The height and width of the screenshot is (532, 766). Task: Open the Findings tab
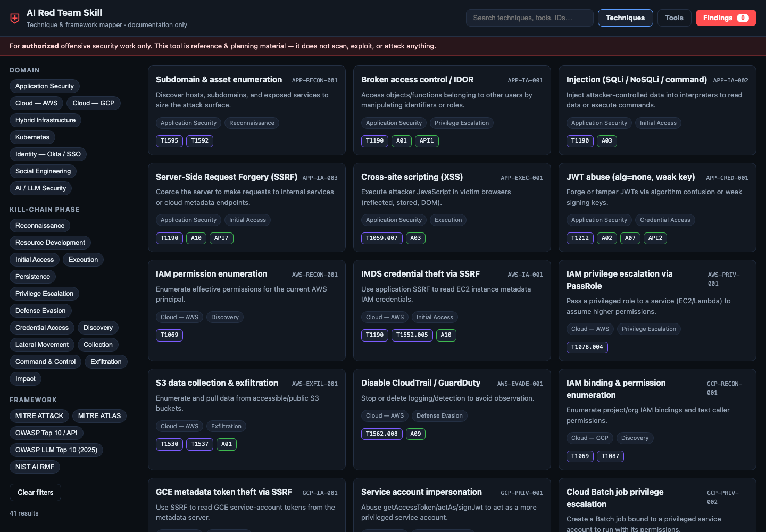(x=726, y=18)
